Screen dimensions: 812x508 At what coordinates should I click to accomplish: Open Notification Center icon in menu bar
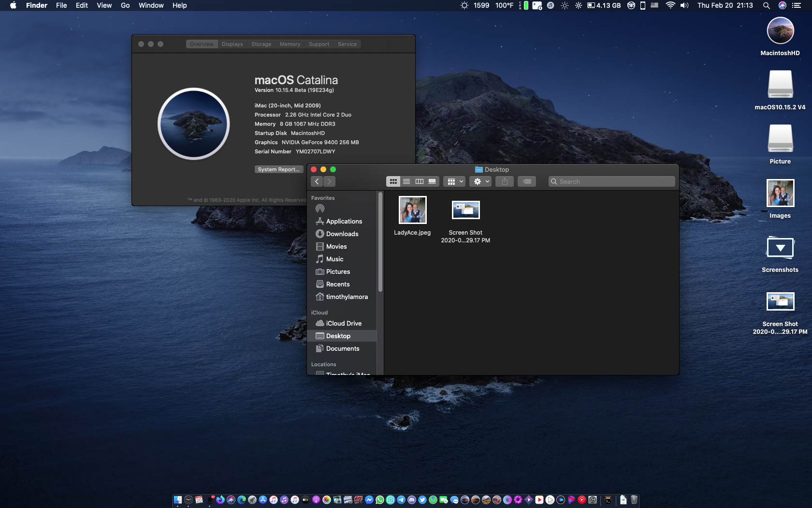click(797, 5)
